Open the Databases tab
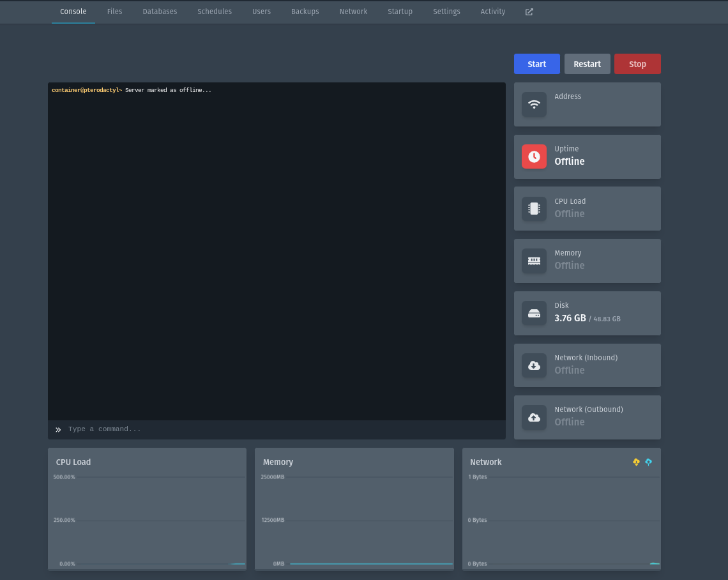 coord(160,11)
